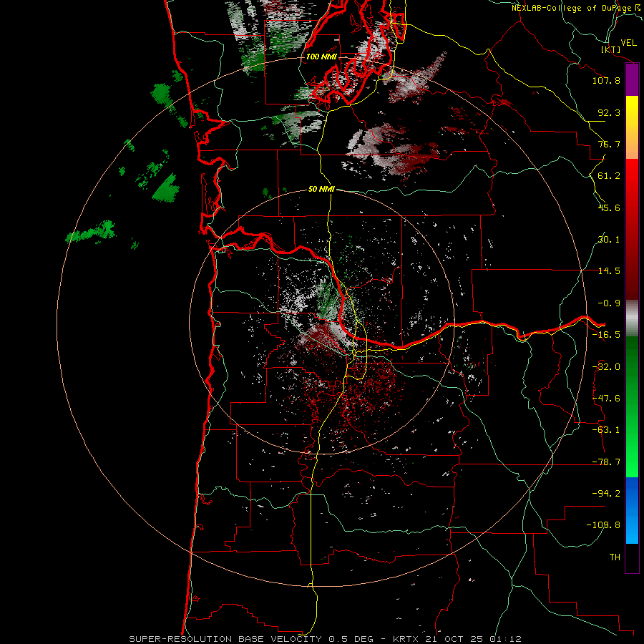This screenshot has height=644, width=644.
Task: Pick the green segment of the velocity scale
Action: [x=632, y=406]
